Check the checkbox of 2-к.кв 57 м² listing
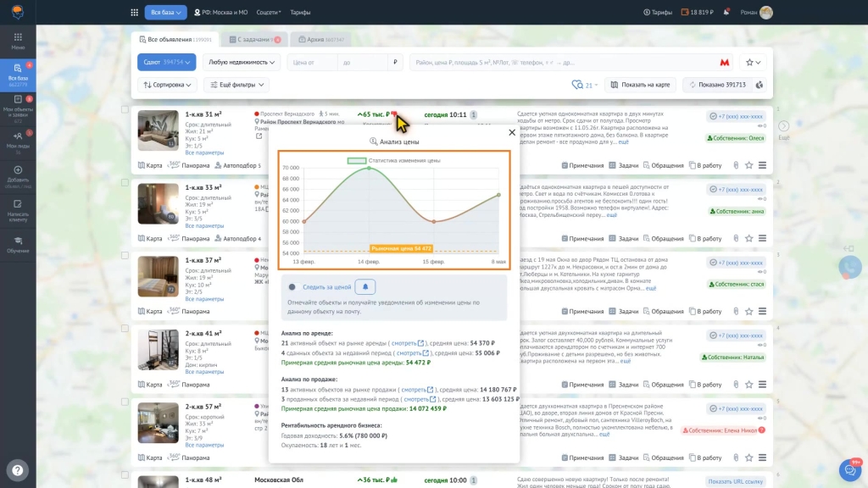868x488 pixels. point(125,402)
